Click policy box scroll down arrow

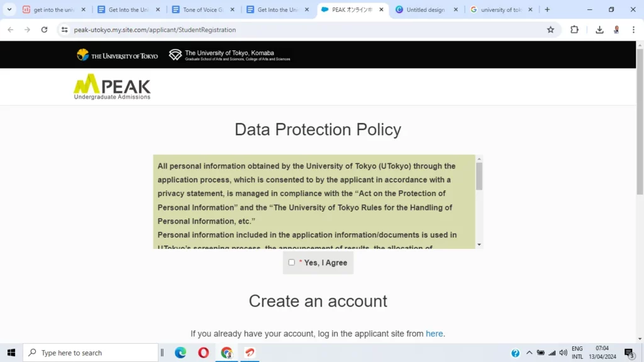(x=479, y=244)
